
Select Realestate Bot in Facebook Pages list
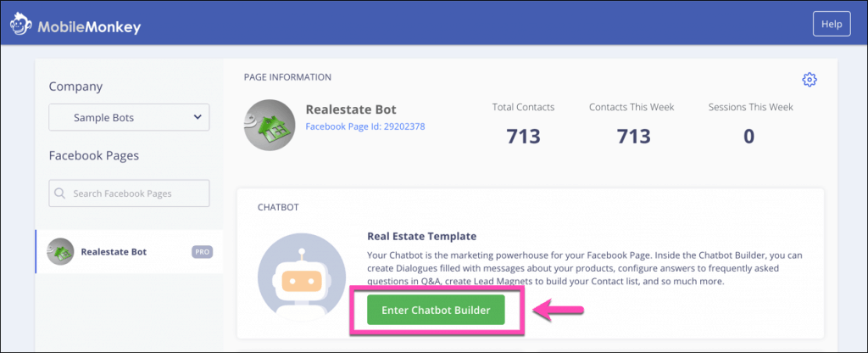[x=130, y=251]
